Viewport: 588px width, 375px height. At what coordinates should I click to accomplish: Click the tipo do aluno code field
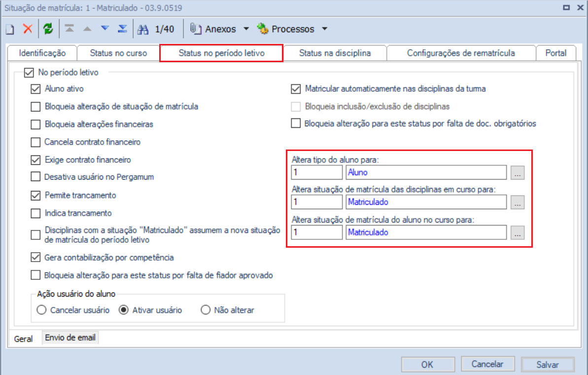(317, 173)
